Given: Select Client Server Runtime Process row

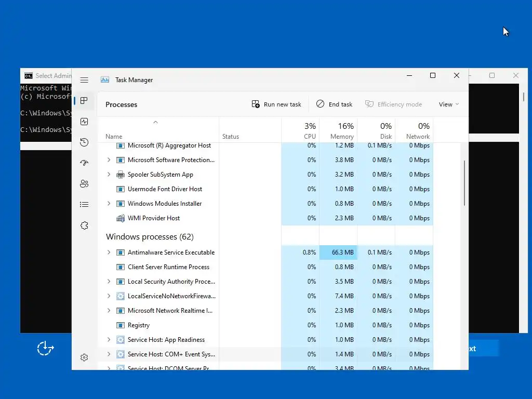Looking at the screenshot, I should [265, 267].
